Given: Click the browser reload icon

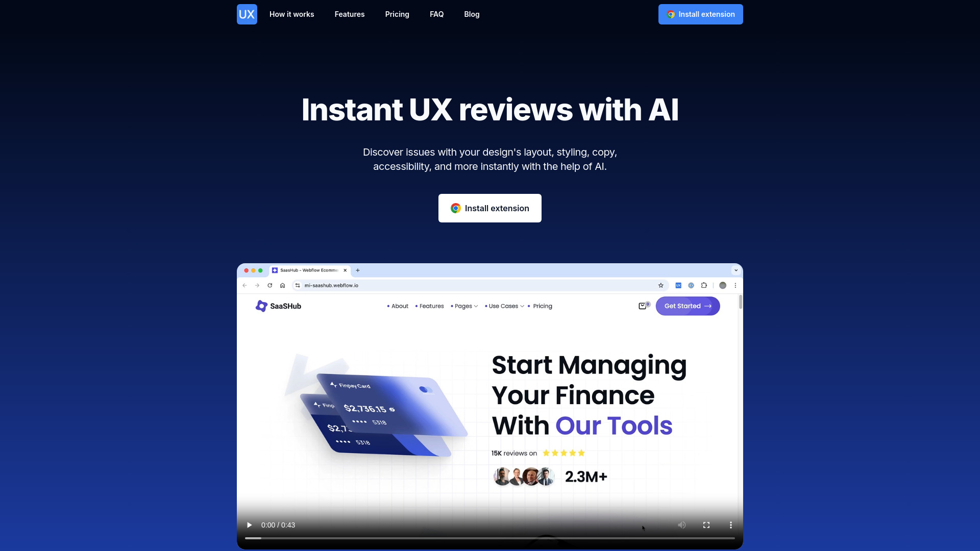Looking at the screenshot, I should [x=269, y=285].
